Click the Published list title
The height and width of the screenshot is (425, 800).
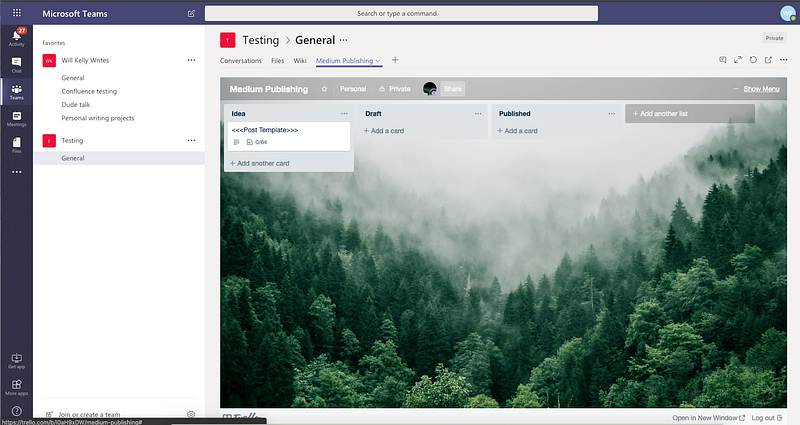pyautogui.click(x=515, y=114)
